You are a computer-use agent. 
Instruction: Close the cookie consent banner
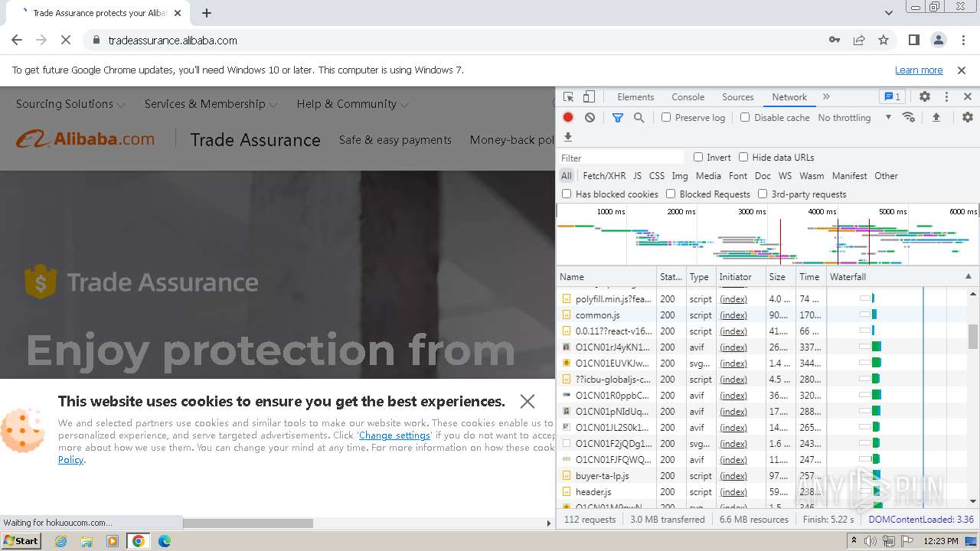[x=527, y=401]
